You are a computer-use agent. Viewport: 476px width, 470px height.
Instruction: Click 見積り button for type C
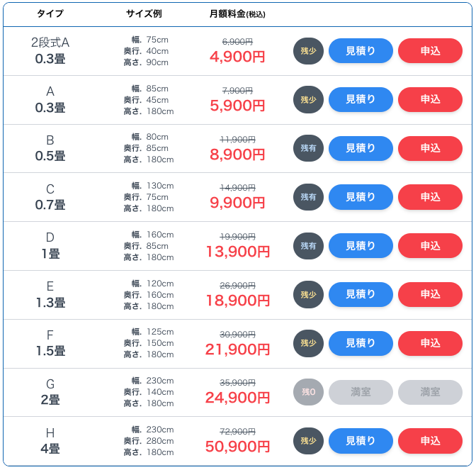(x=361, y=197)
